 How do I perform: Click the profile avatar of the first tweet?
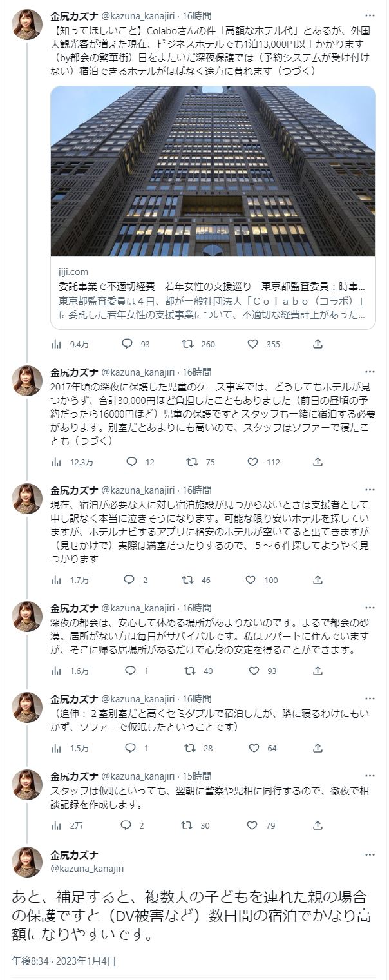point(27,25)
